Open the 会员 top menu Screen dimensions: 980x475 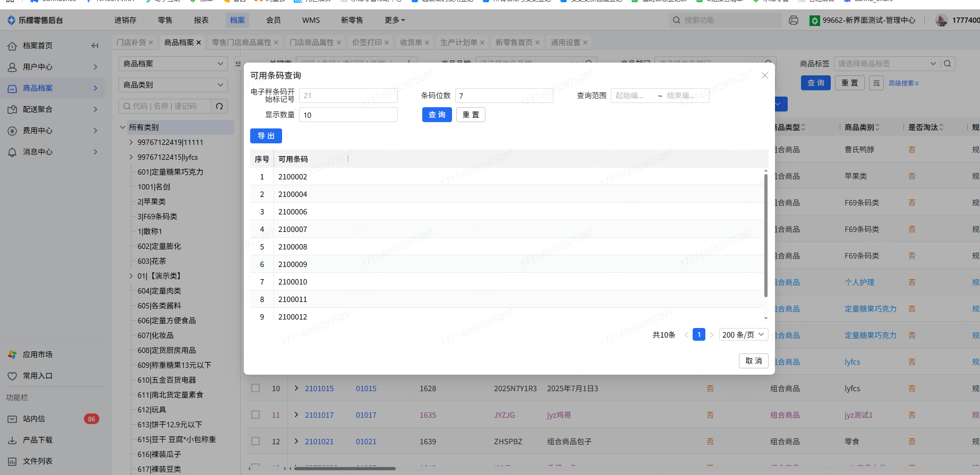pos(274,20)
